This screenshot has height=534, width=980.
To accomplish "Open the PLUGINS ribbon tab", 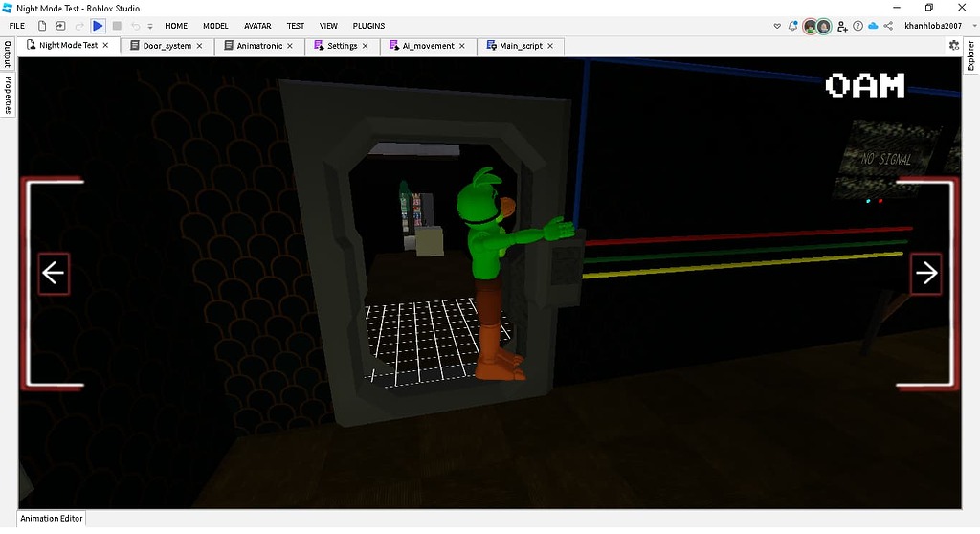I will (368, 26).
